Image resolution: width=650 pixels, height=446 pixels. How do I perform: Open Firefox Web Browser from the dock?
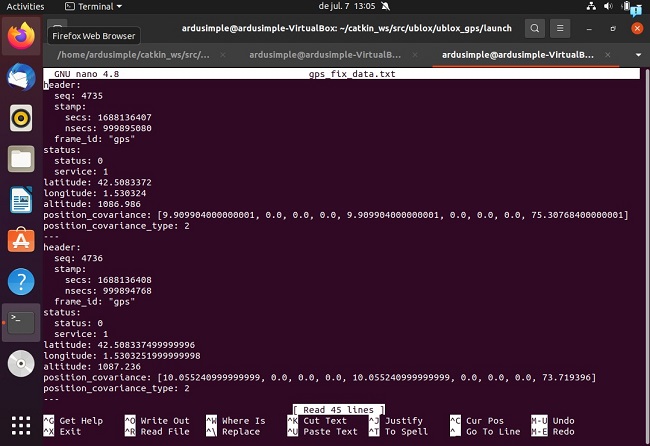point(21,36)
